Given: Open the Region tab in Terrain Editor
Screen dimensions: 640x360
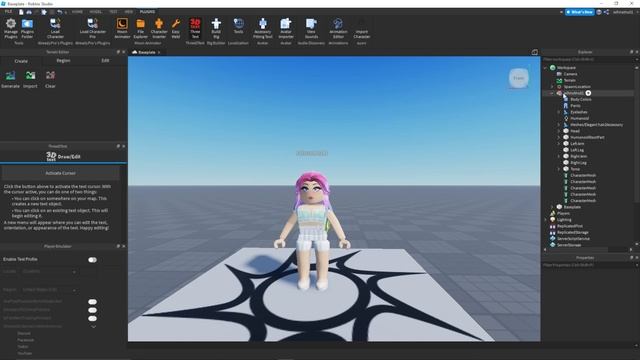Looking at the screenshot, I should coord(63,61).
